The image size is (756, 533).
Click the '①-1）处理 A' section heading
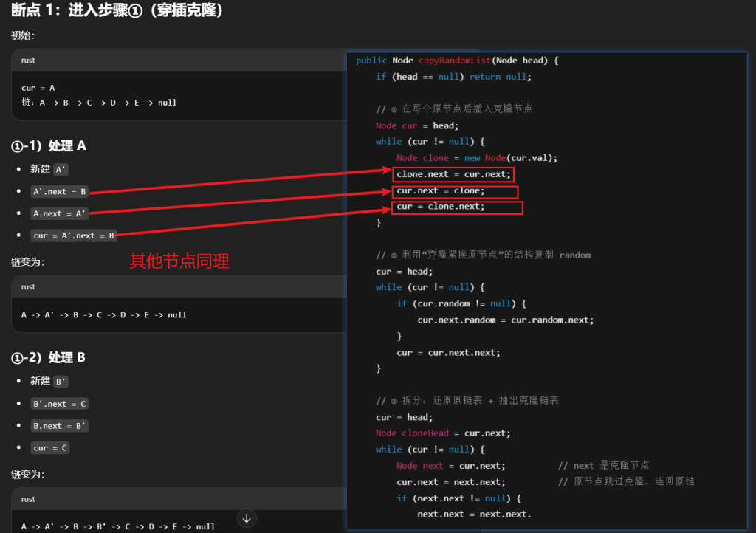click(49, 145)
